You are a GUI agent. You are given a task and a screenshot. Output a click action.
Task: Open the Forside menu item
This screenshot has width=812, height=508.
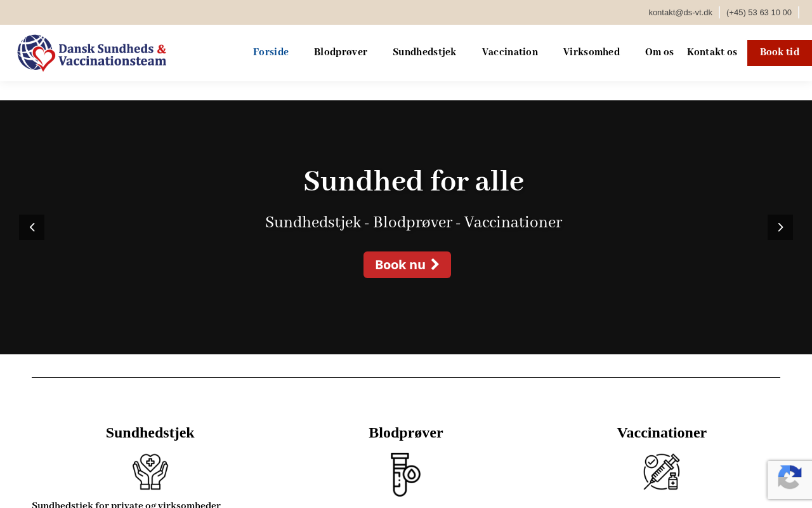point(271,52)
